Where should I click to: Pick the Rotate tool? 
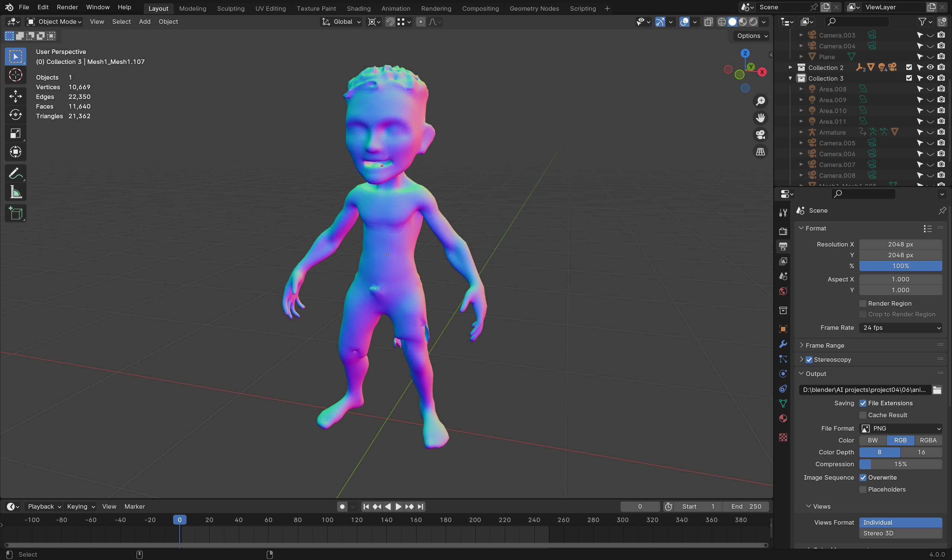click(x=16, y=115)
